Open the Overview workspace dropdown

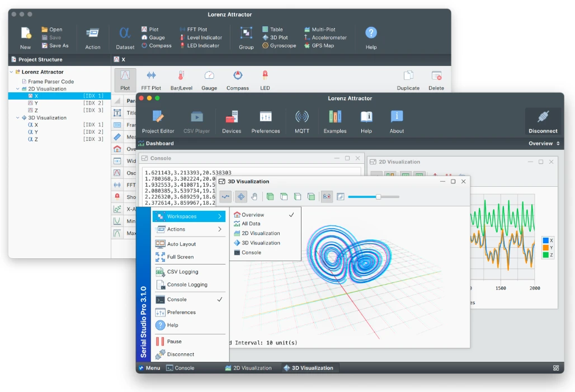point(544,143)
